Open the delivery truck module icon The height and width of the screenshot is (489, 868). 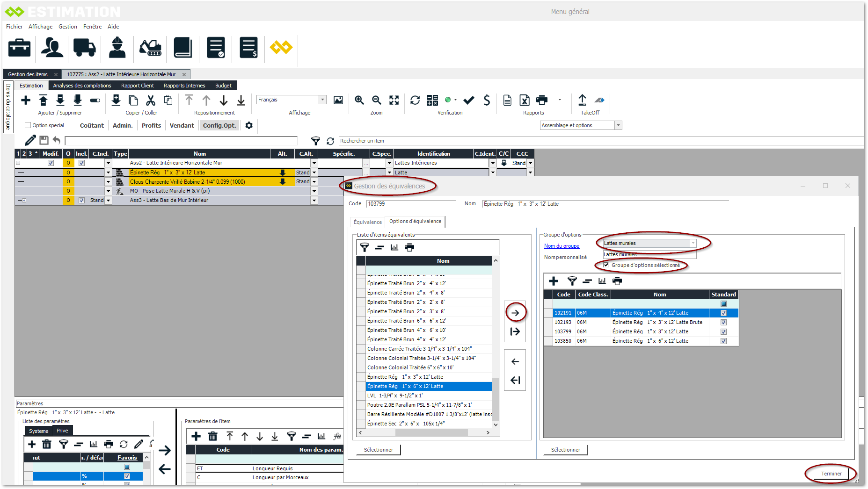pyautogui.click(x=84, y=48)
